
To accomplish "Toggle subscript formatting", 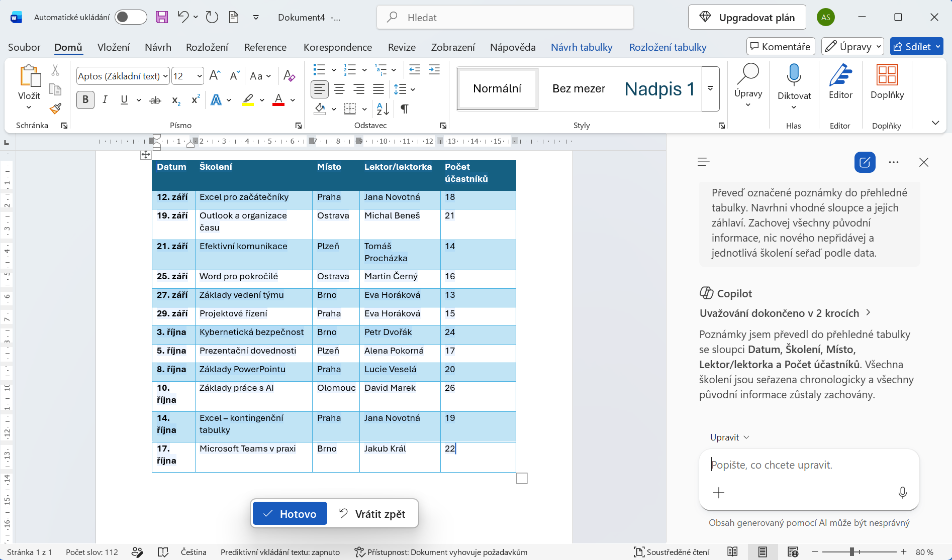I will 176,100.
